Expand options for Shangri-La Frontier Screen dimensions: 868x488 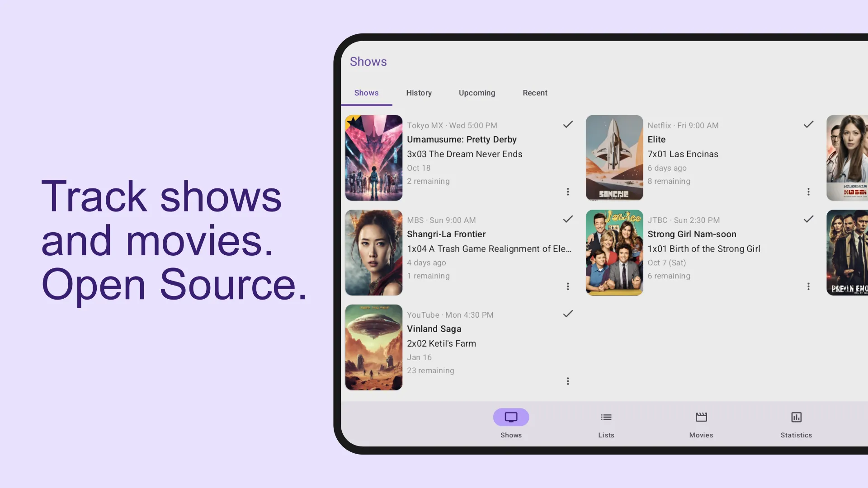[567, 286]
